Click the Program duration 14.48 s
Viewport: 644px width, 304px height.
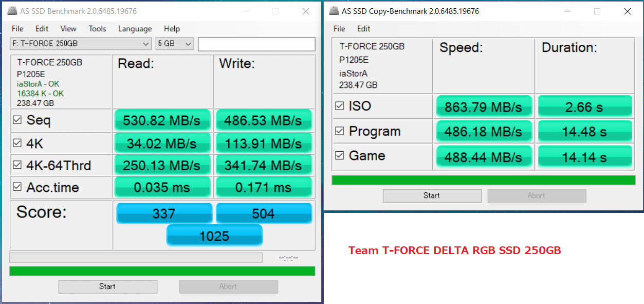click(585, 132)
